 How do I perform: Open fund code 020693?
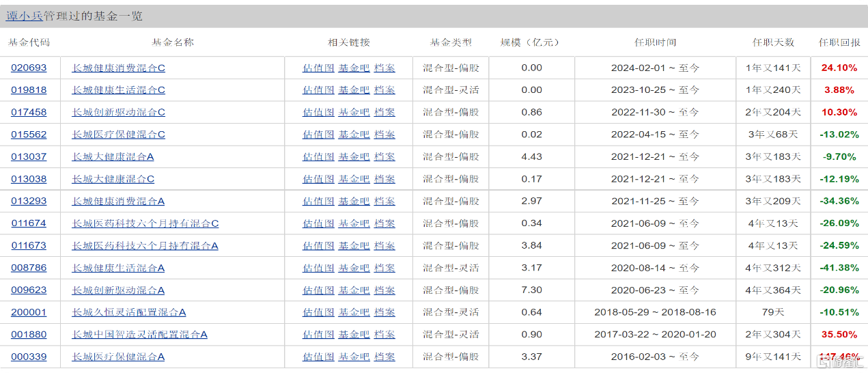click(x=29, y=68)
